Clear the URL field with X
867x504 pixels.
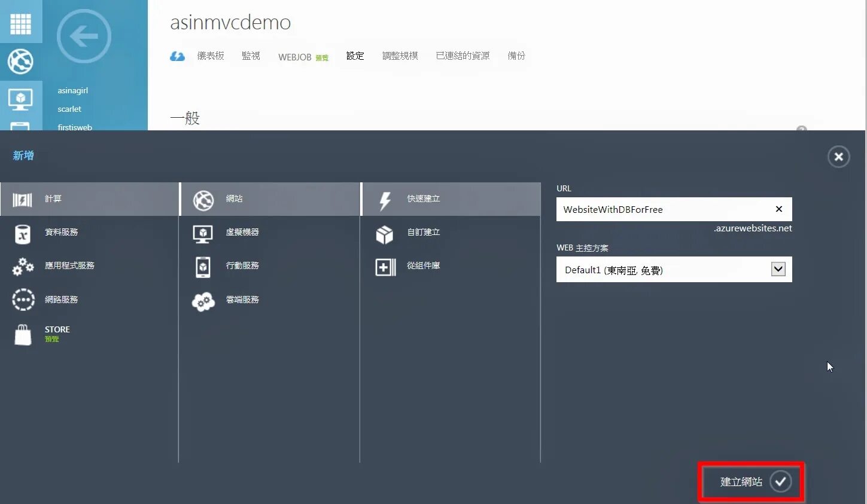[779, 209]
